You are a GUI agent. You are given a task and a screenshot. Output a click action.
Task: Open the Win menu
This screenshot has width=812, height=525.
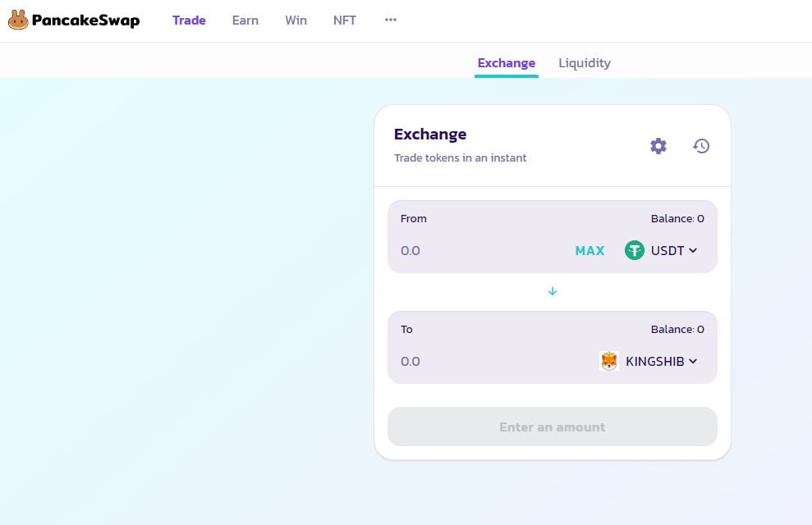click(x=296, y=21)
